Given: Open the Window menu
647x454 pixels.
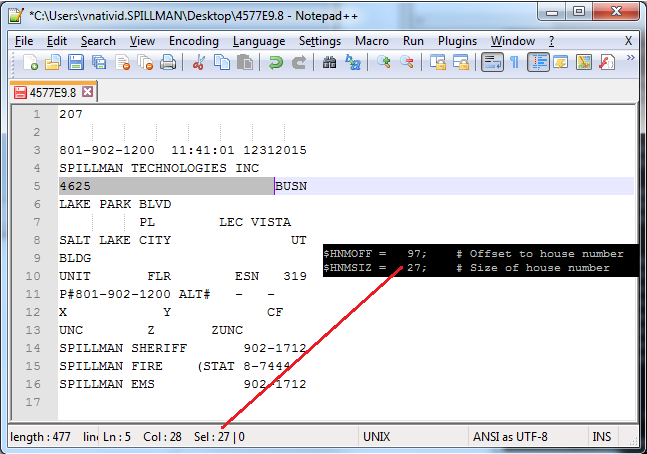Looking at the screenshot, I should 512,41.
